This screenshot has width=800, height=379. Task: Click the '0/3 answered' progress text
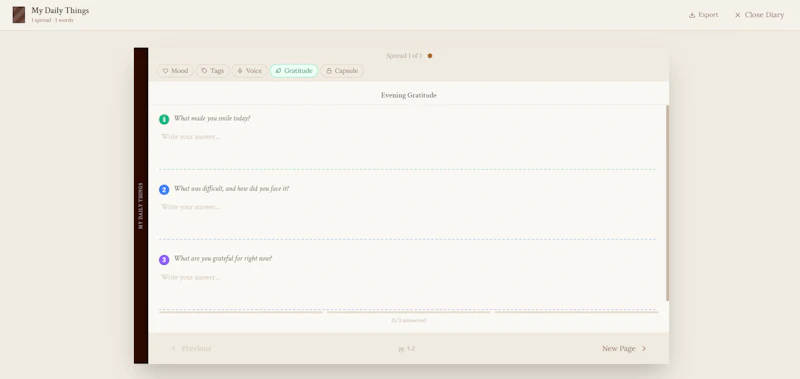409,320
